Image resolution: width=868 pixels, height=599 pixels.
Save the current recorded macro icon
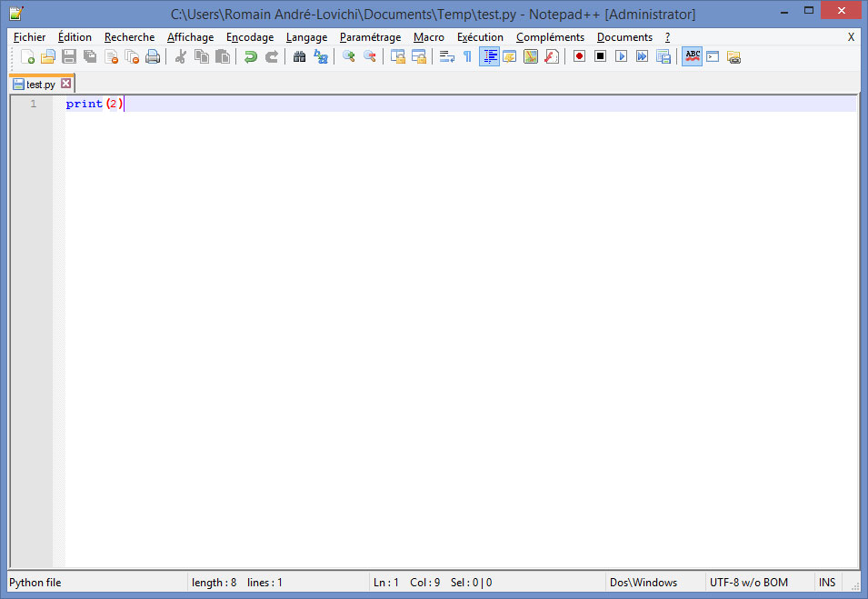(x=663, y=56)
